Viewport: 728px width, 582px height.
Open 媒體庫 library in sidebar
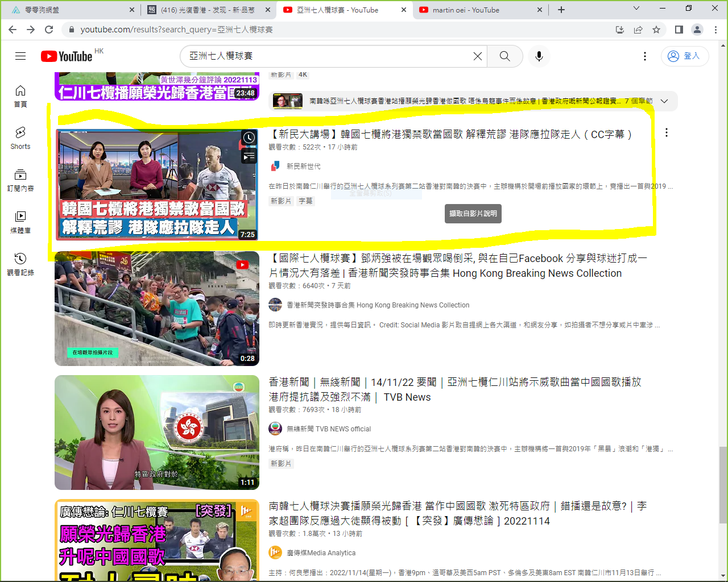20,222
